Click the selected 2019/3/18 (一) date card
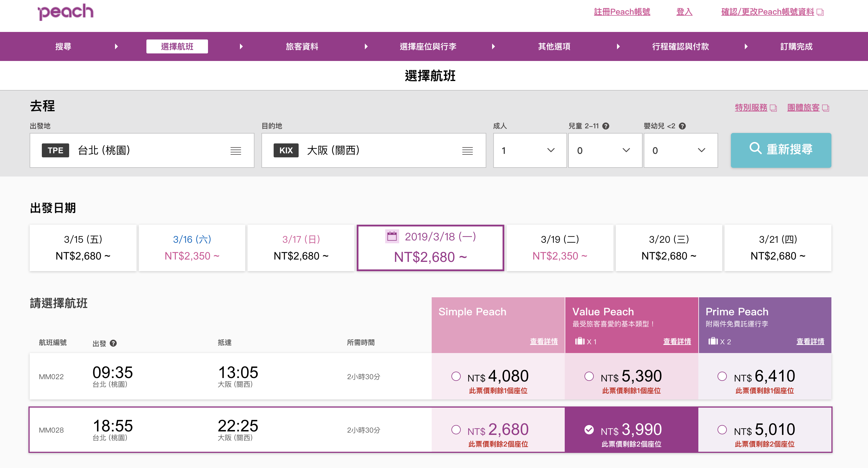The height and width of the screenshot is (468, 868). pos(430,248)
